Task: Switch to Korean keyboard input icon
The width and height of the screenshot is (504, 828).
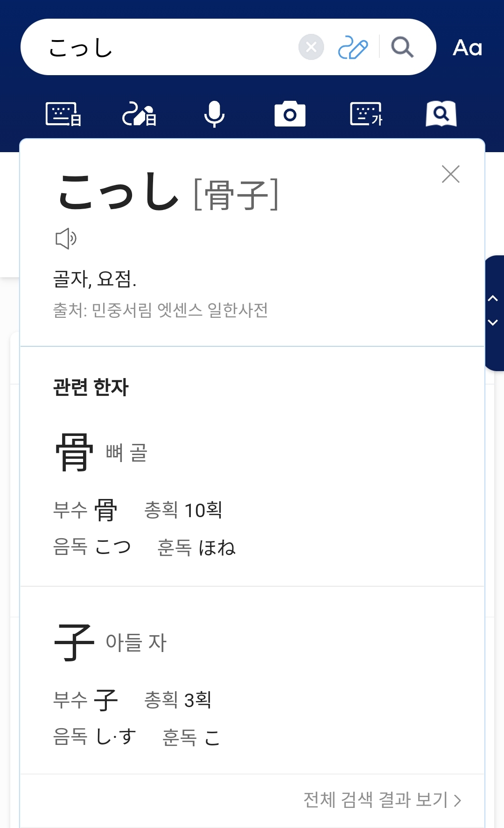Action: point(366,114)
